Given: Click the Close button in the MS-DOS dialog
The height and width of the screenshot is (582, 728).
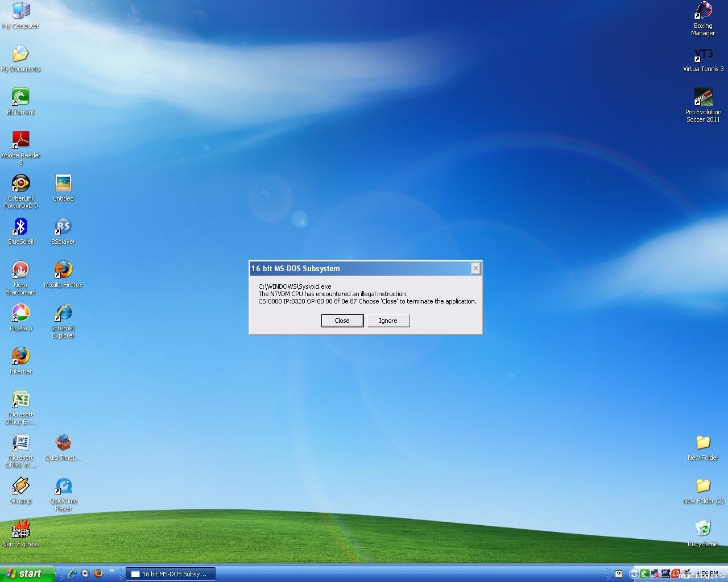Looking at the screenshot, I should pos(342,321).
